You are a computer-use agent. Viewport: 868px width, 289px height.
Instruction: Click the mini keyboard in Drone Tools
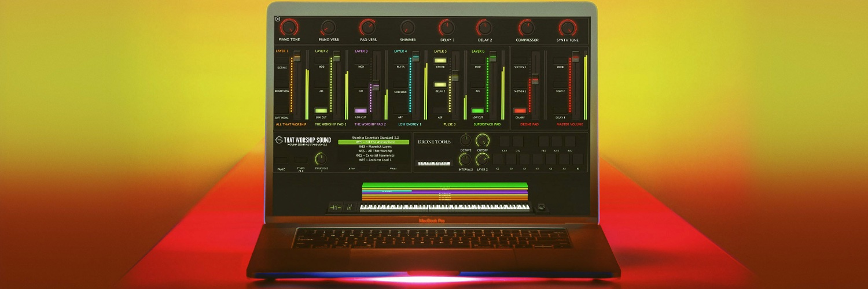tap(435, 163)
